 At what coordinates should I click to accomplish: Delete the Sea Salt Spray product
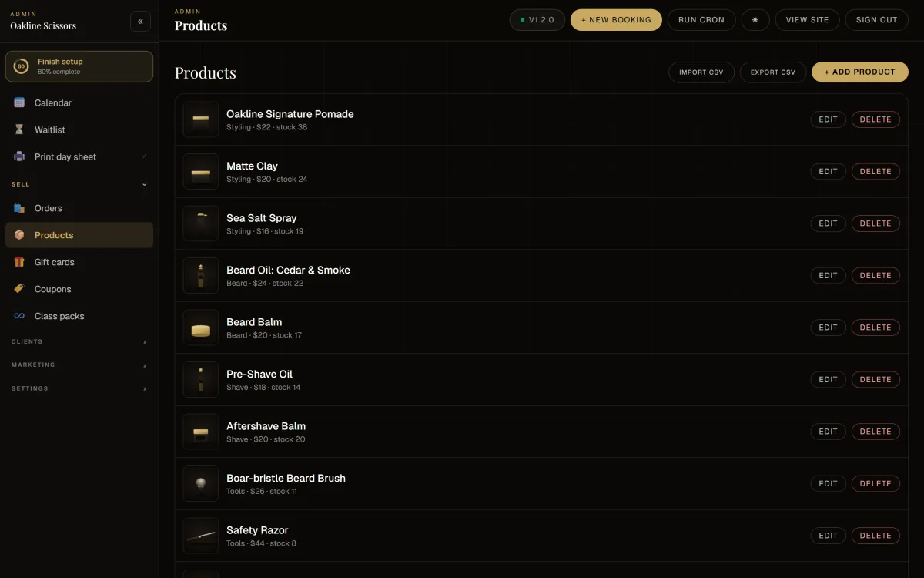coord(875,223)
